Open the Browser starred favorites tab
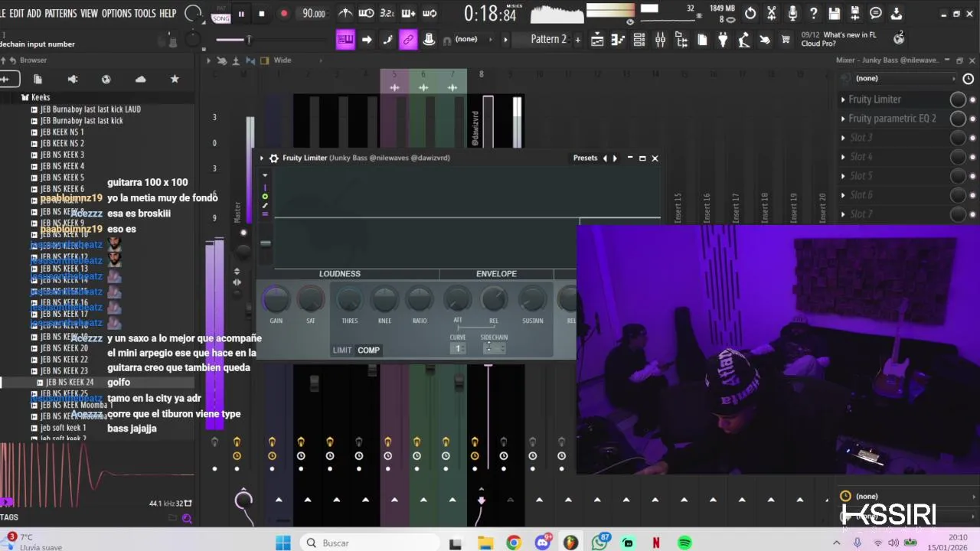 [x=175, y=79]
